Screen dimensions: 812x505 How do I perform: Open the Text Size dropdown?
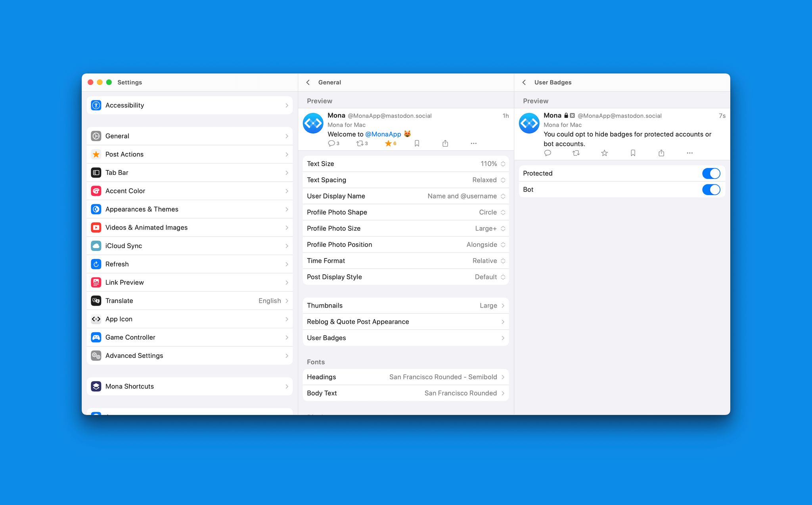coord(492,164)
